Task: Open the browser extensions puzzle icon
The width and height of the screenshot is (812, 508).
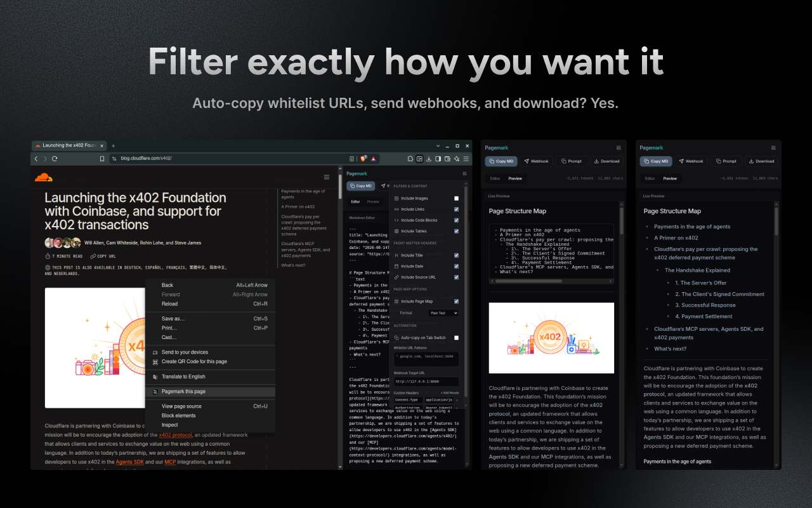Action: click(x=410, y=159)
